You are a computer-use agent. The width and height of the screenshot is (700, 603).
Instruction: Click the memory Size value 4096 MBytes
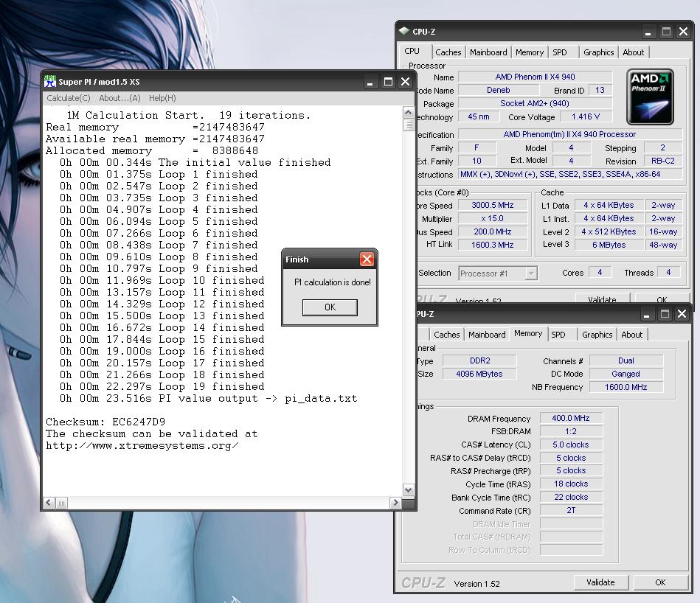[480, 374]
